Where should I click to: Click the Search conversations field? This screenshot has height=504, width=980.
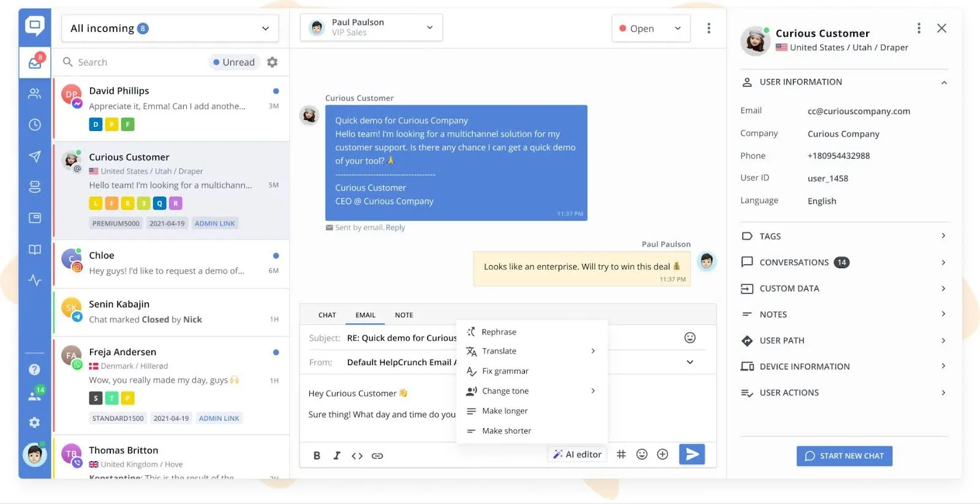pos(135,62)
